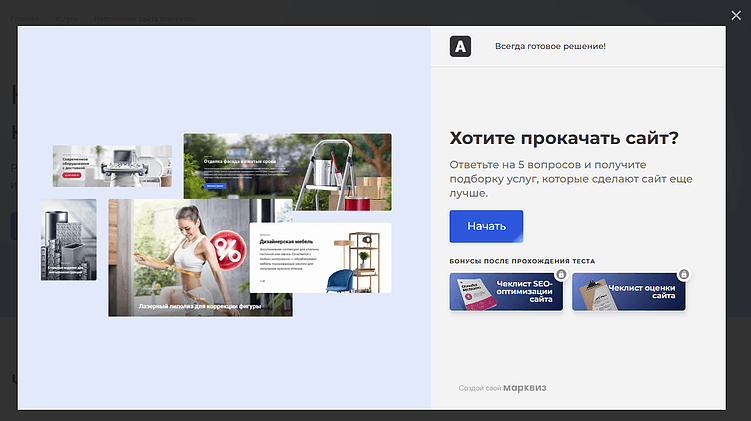This screenshot has height=421, width=751.
Task: Follow the Создай свой марквиз link
Action: click(x=502, y=387)
